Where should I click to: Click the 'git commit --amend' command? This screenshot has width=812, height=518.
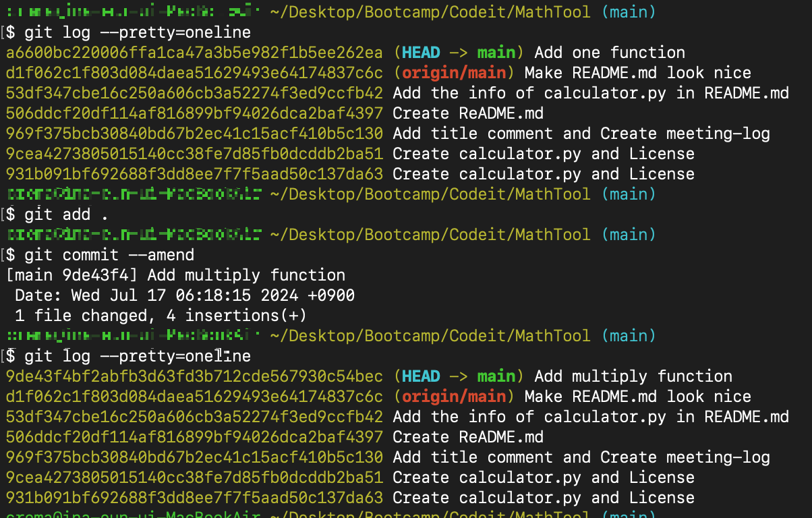click(x=109, y=255)
